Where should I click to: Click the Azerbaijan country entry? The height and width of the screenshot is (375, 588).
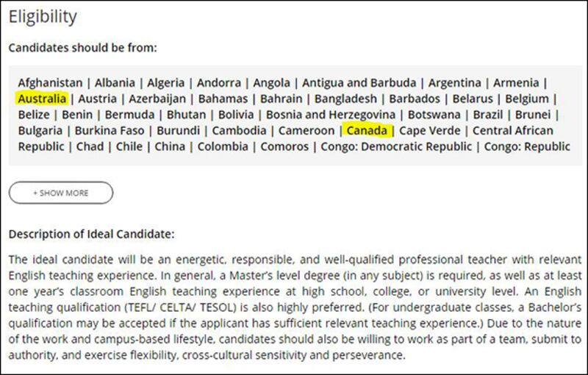point(157,99)
